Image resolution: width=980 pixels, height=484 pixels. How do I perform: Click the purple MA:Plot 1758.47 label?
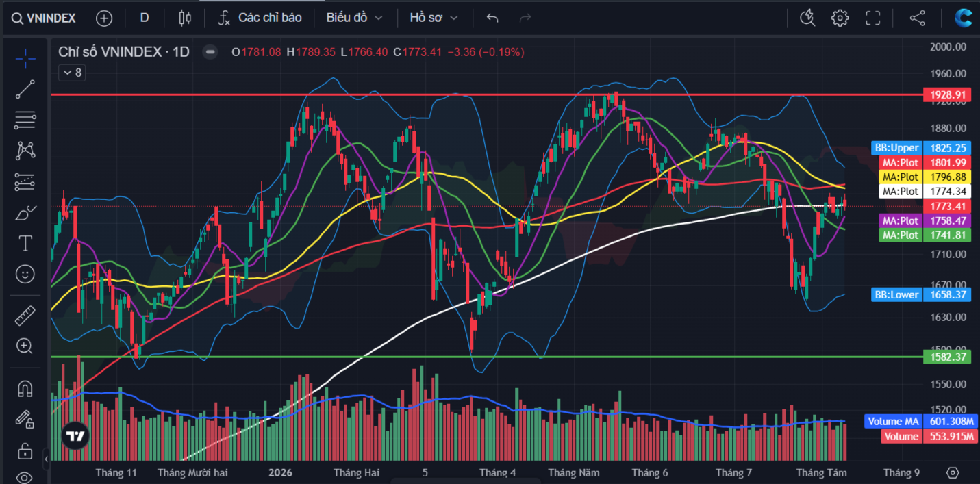point(925,220)
